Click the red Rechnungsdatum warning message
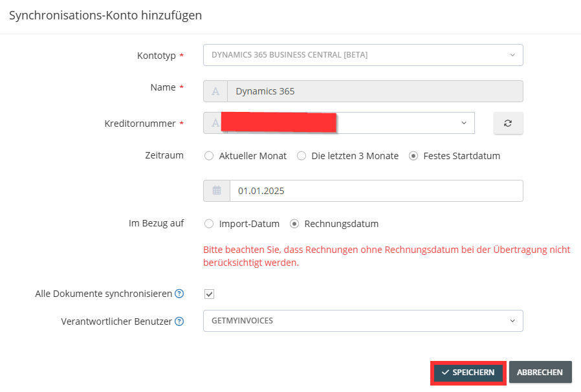The width and height of the screenshot is (581, 392). pyautogui.click(x=386, y=256)
